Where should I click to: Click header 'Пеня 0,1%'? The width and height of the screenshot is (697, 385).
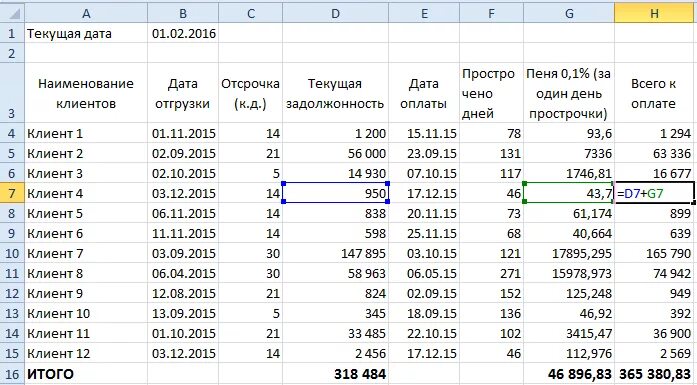(x=569, y=93)
